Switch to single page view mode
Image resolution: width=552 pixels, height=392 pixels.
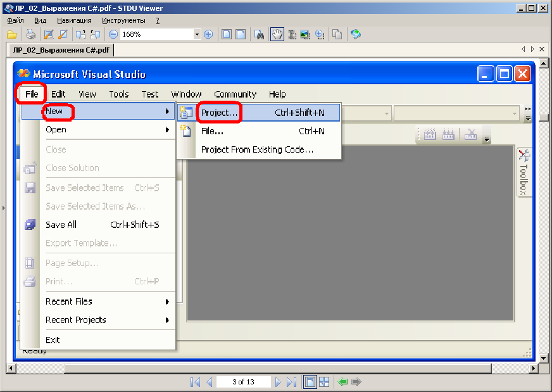point(310,382)
